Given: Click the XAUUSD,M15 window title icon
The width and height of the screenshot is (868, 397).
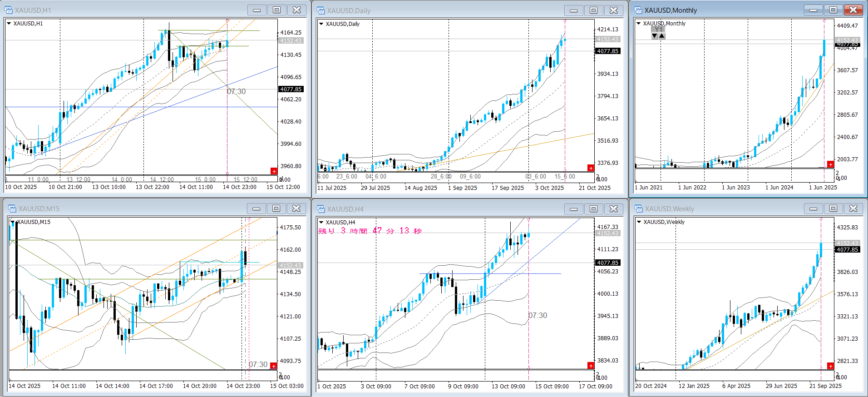Looking at the screenshot, I should (x=12, y=208).
